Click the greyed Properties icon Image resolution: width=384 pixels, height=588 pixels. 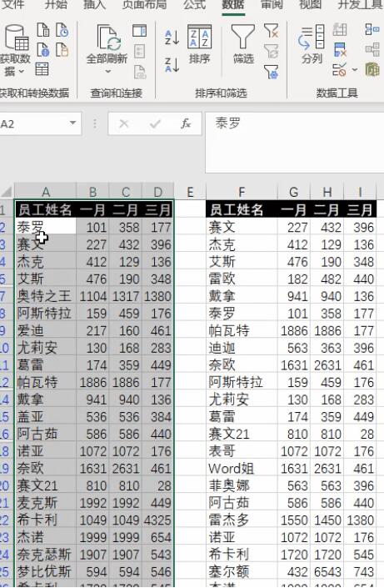coord(139,52)
